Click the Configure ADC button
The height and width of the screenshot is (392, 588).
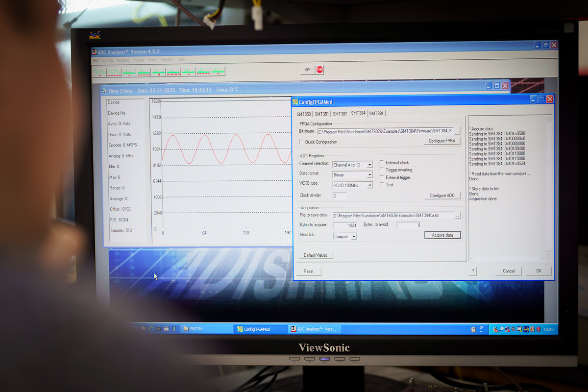click(x=442, y=196)
